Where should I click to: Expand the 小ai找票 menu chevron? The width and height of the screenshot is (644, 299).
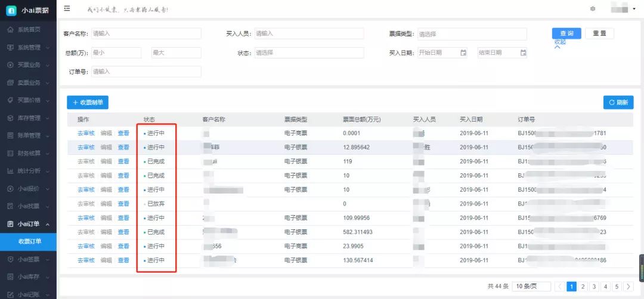48,206
